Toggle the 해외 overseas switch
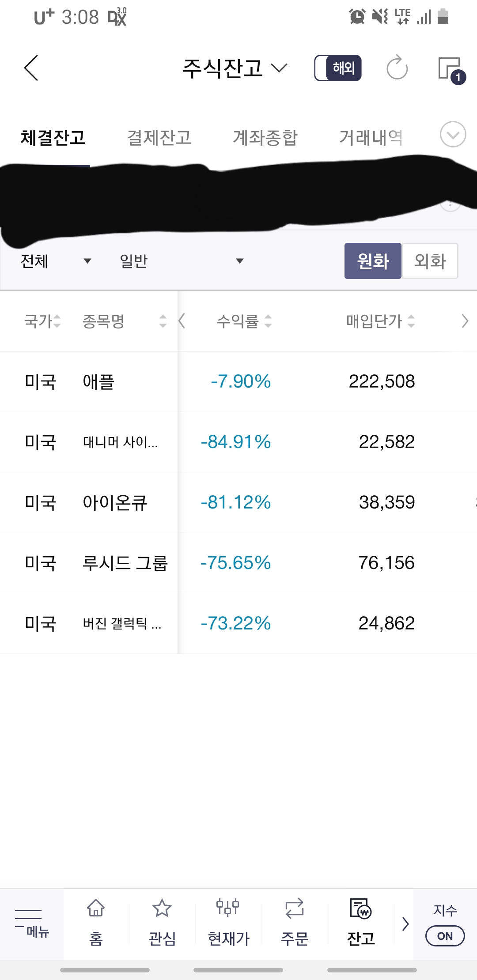Viewport: 477px width, 980px height. 338,68
